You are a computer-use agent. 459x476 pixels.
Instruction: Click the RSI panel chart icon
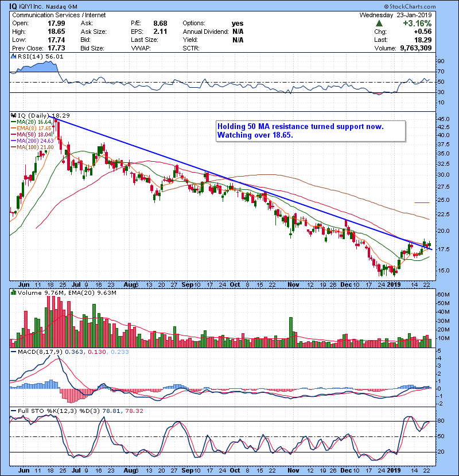click(x=13, y=56)
